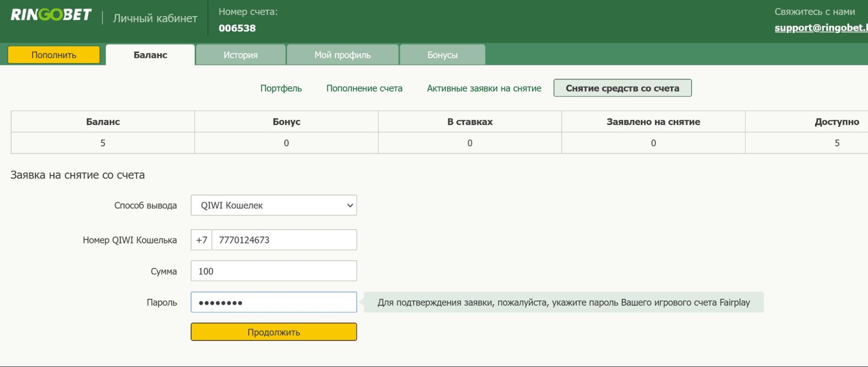Click the Баланс value 5 cell
Viewport: 868px width, 367px height.
[x=103, y=143]
